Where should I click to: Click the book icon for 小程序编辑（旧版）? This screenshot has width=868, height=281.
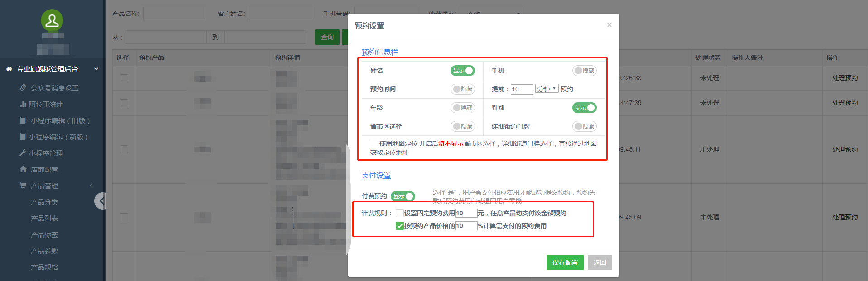[23, 120]
